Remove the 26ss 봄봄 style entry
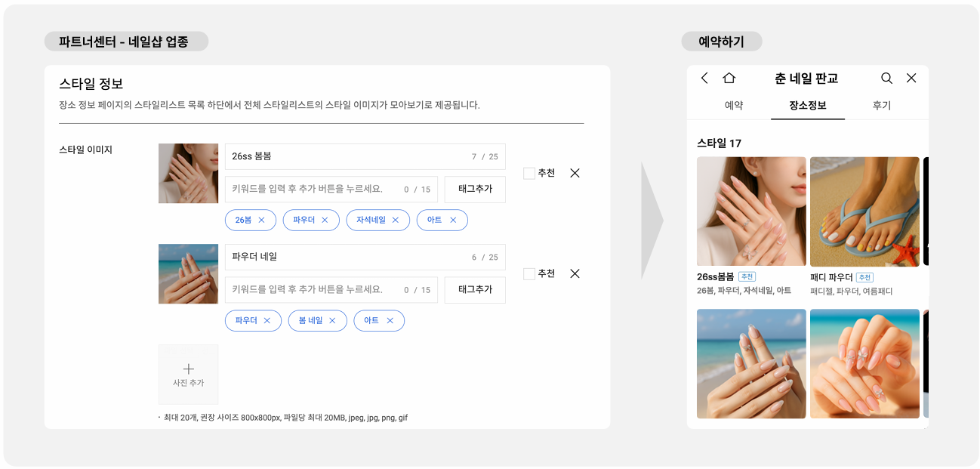 point(575,173)
